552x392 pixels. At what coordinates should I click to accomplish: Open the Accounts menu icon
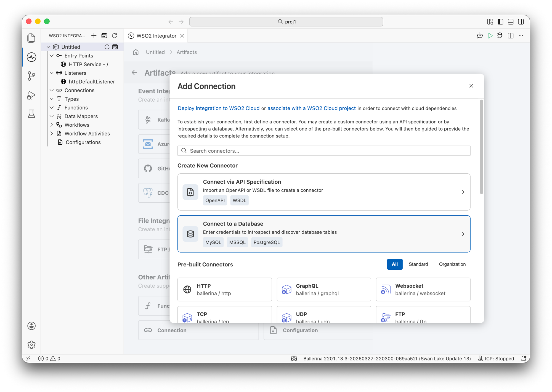pos(31,326)
